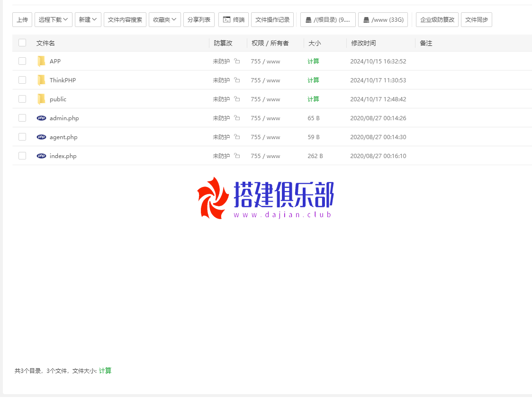This screenshot has height=398, width=532.
Task: Click the PHP icon beside admin.php
Action: tap(42, 118)
